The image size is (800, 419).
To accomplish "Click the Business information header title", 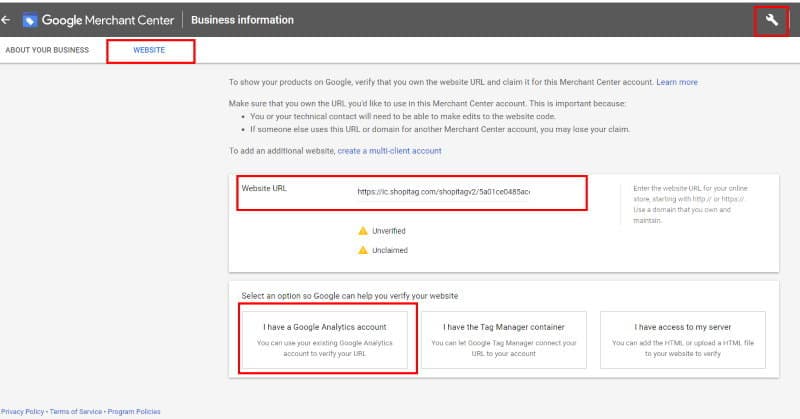I will tap(242, 20).
